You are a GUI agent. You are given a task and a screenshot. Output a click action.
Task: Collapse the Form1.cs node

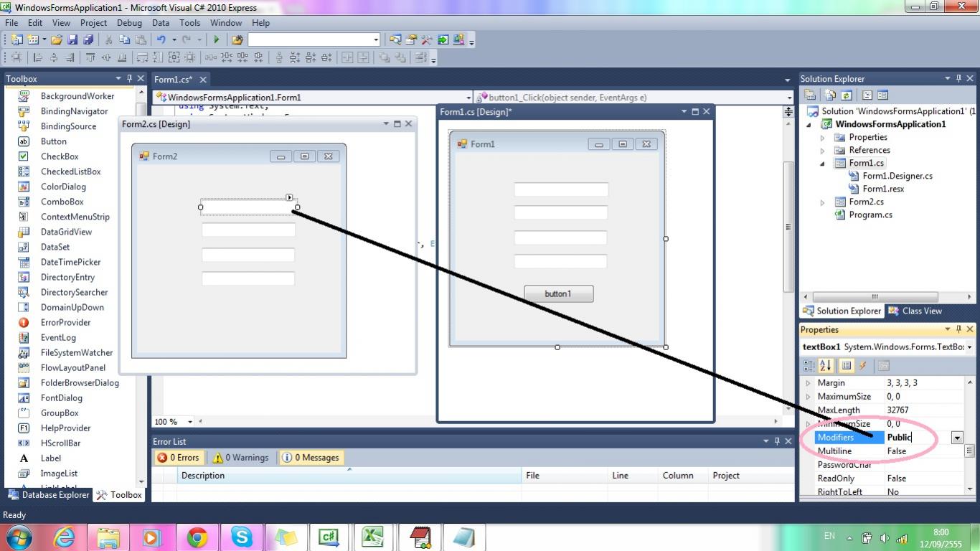(x=823, y=164)
